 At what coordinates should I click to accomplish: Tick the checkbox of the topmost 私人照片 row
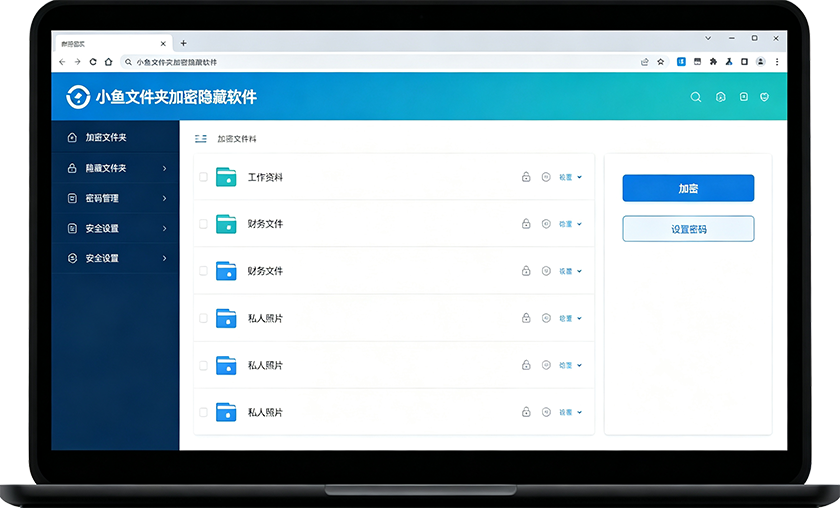pos(203,318)
